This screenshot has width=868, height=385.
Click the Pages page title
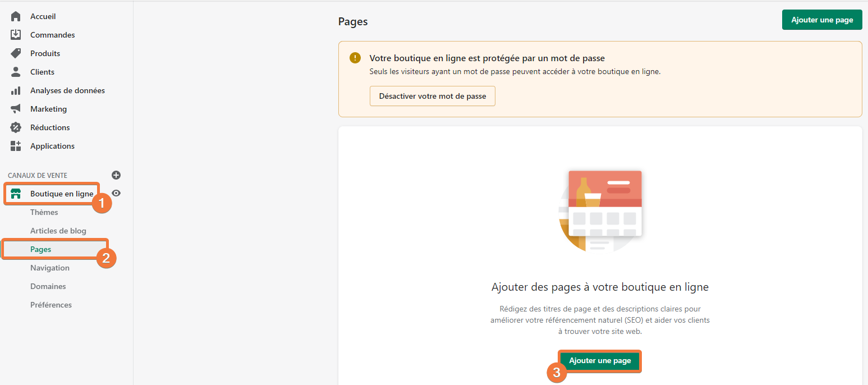point(353,22)
